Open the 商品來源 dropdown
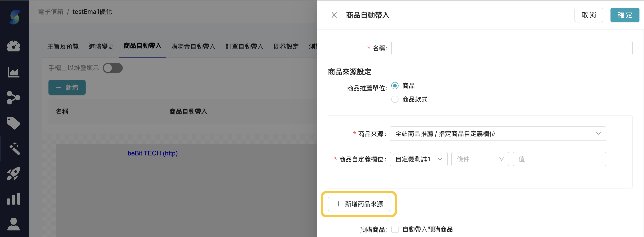The image size is (644, 237). tap(497, 134)
